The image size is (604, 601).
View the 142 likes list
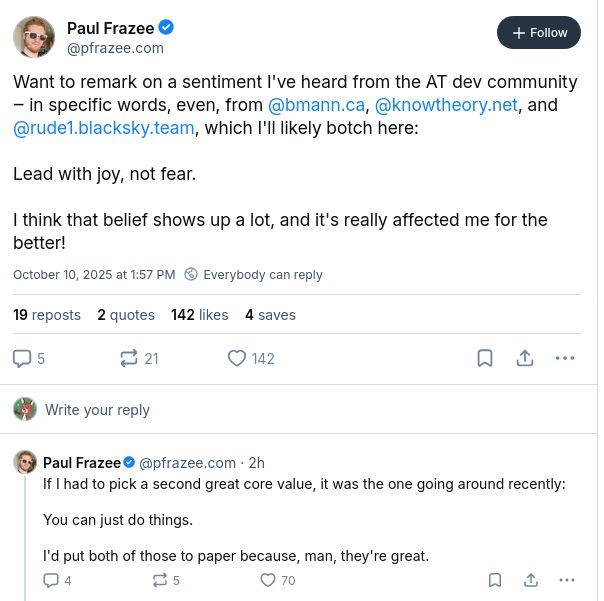click(x=200, y=315)
